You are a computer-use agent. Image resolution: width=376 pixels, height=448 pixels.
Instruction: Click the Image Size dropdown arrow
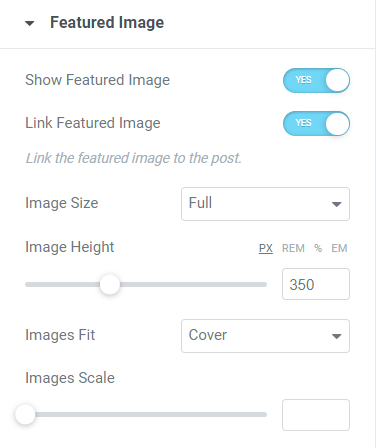(x=337, y=204)
